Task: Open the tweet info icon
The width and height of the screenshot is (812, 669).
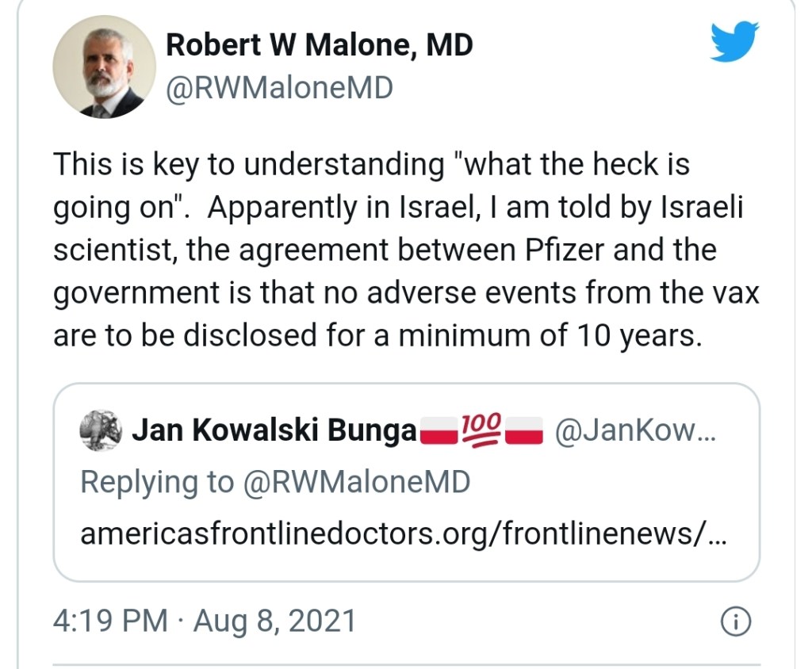Action: pos(735,622)
